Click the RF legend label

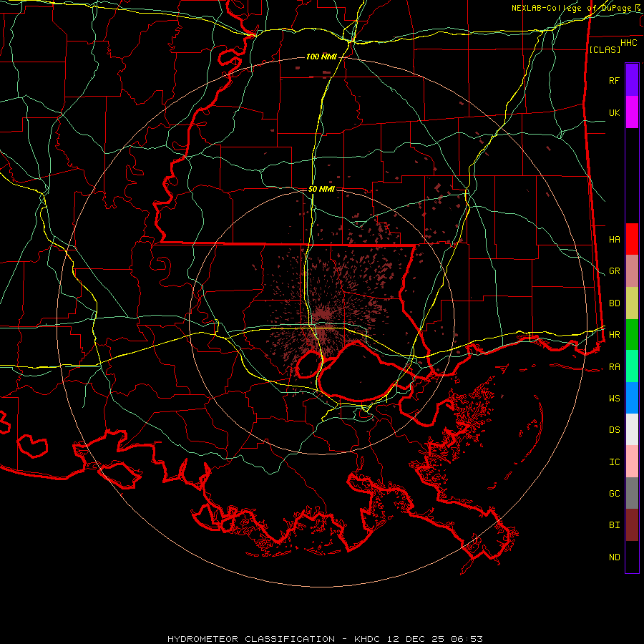pyautogui.click(x=614, y=80)
